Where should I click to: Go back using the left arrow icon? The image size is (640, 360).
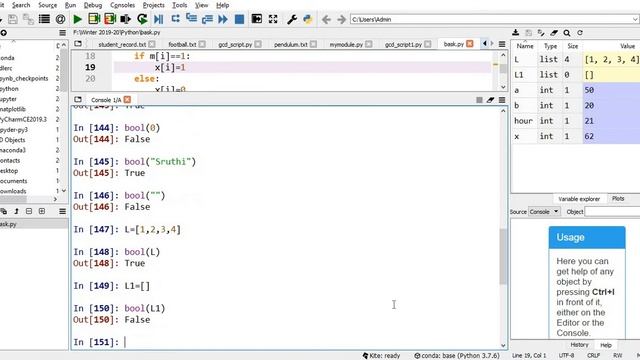pos(326,19)
